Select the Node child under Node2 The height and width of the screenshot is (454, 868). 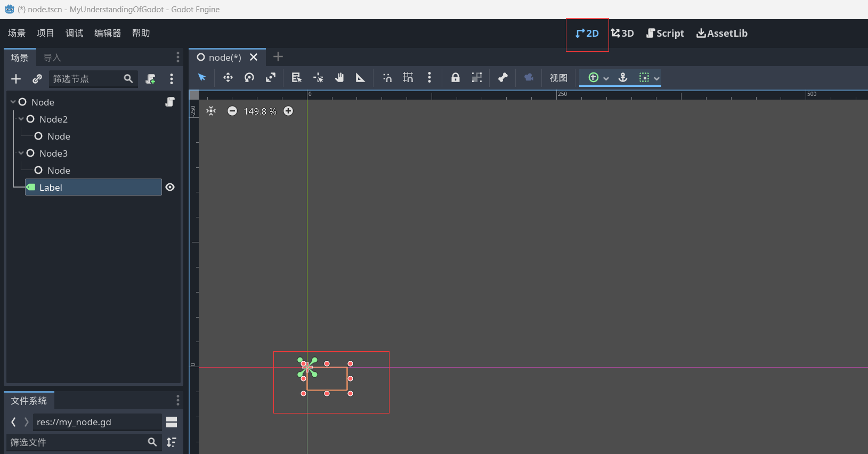(x=59, y=136)
